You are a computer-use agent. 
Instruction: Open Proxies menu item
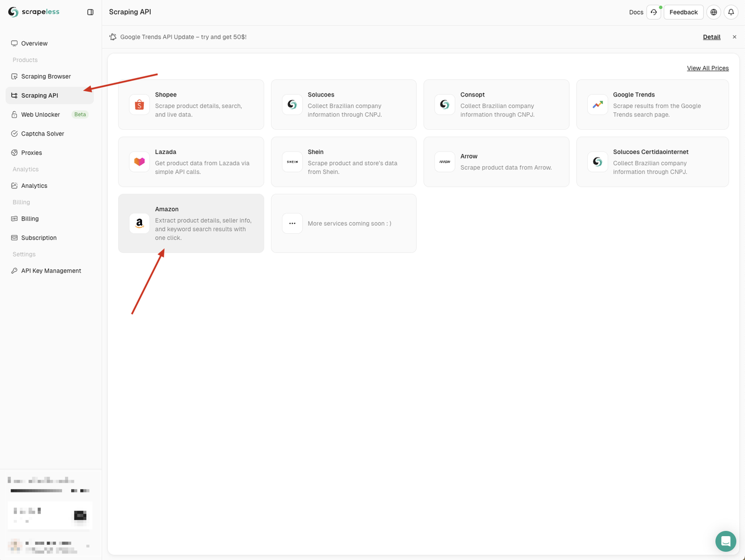click(x=49, y=153)
